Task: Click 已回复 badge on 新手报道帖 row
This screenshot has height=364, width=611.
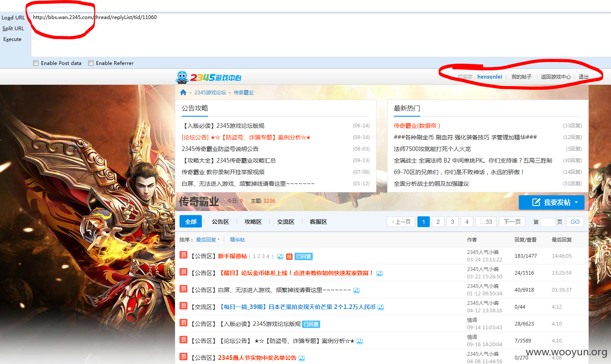Action: (304, 256)
